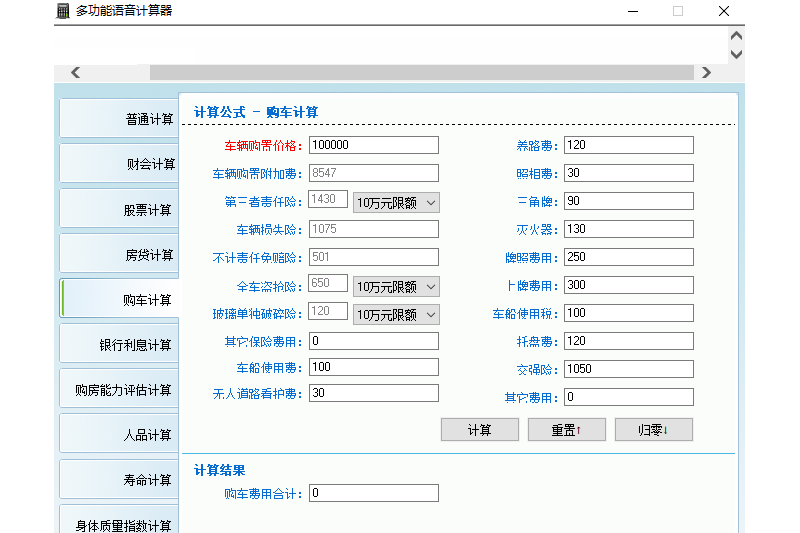Click the horizontal scrollbar thumb

point(421,72)
